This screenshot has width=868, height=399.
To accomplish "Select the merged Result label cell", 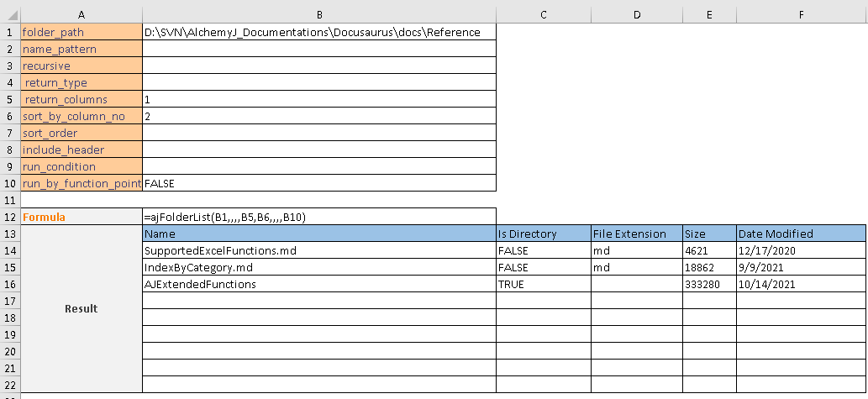I will [x=82, y=308].
